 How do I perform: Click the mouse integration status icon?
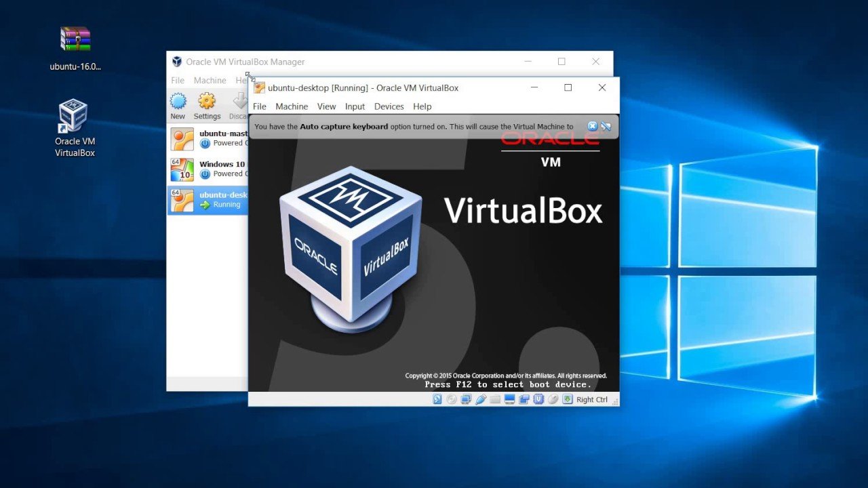553,399
